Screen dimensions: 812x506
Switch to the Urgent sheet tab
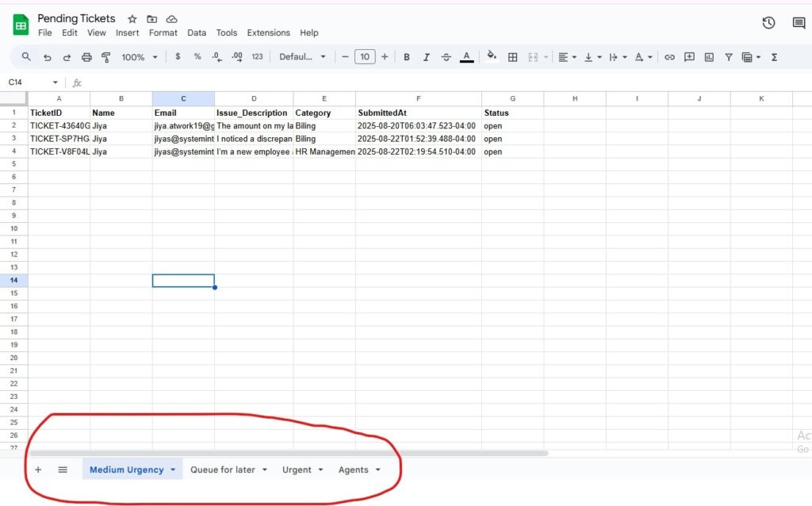point(297,469)
